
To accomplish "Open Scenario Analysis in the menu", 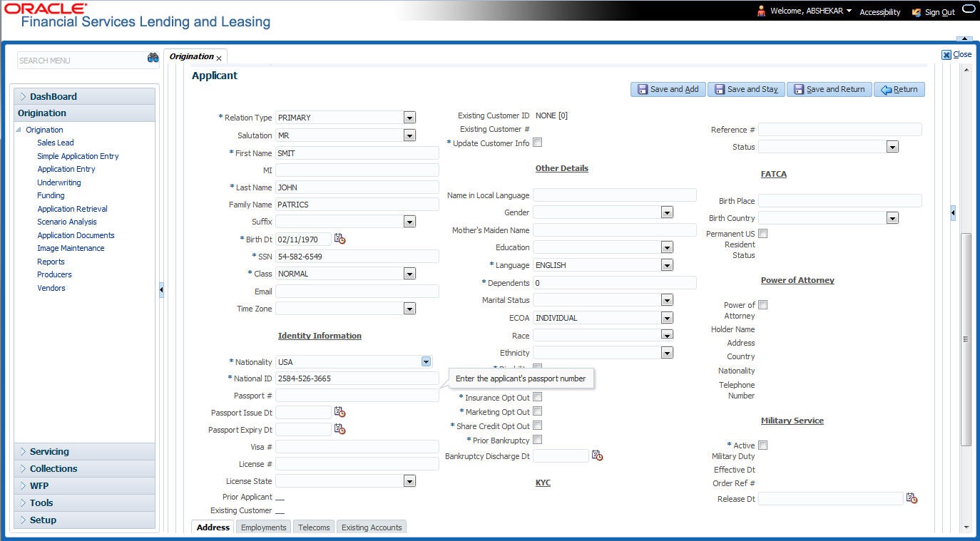I will click(x=67, y=222).
